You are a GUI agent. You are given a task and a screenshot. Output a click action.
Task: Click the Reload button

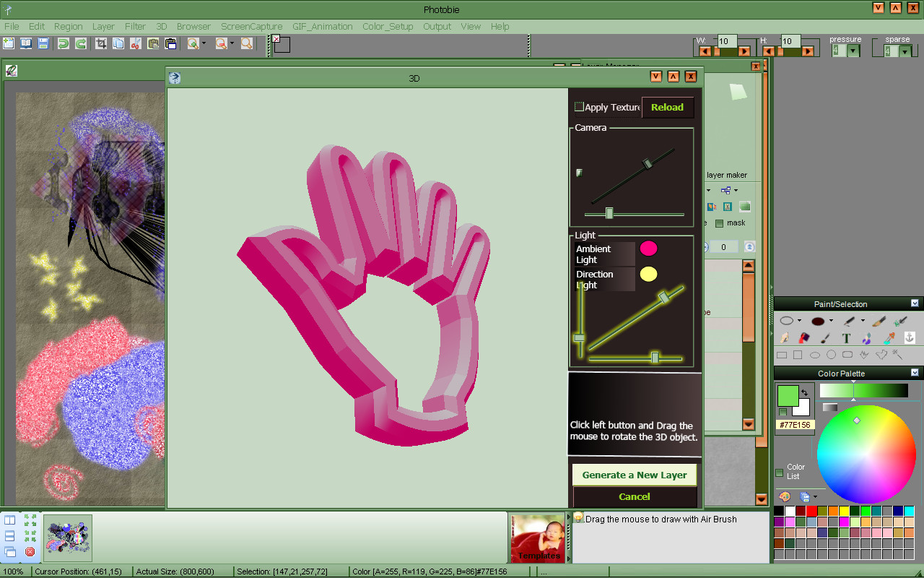coord(668,107)
